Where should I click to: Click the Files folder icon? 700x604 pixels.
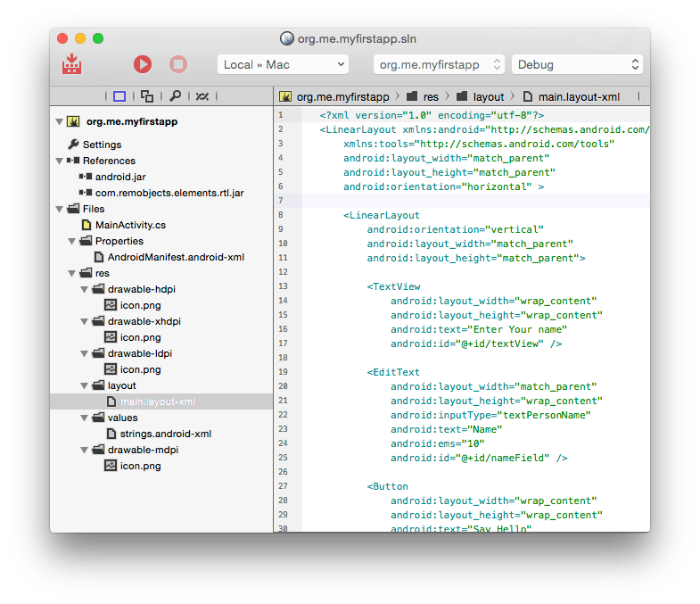pos(73,209)
